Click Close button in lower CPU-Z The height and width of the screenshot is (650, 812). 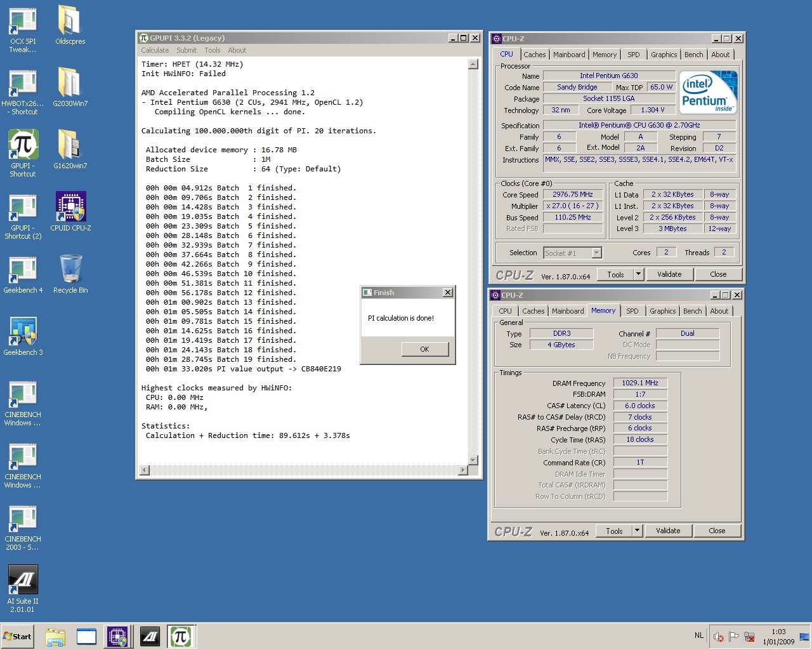point(717,531)
